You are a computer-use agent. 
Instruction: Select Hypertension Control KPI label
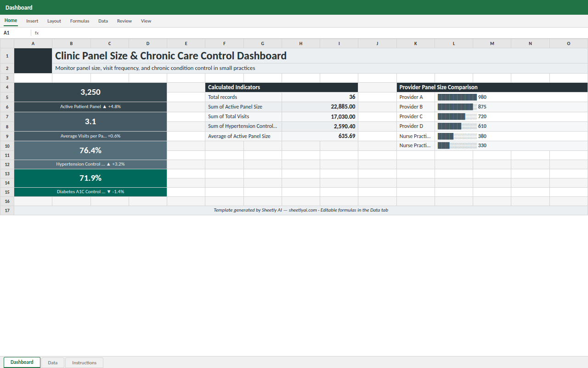90,164
